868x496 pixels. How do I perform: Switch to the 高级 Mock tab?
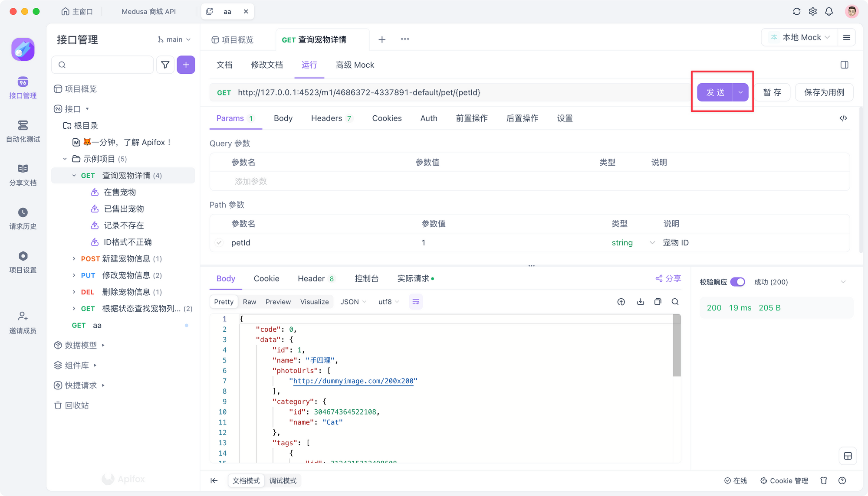pos(355,65)
